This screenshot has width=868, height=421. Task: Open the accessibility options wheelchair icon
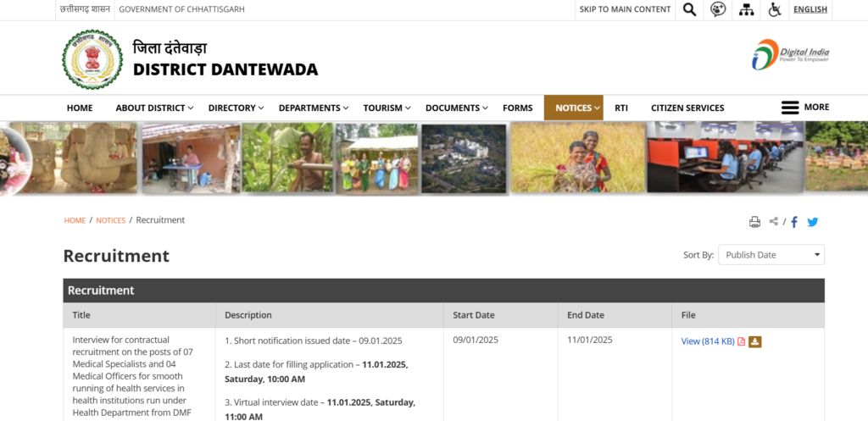(775, 9)
